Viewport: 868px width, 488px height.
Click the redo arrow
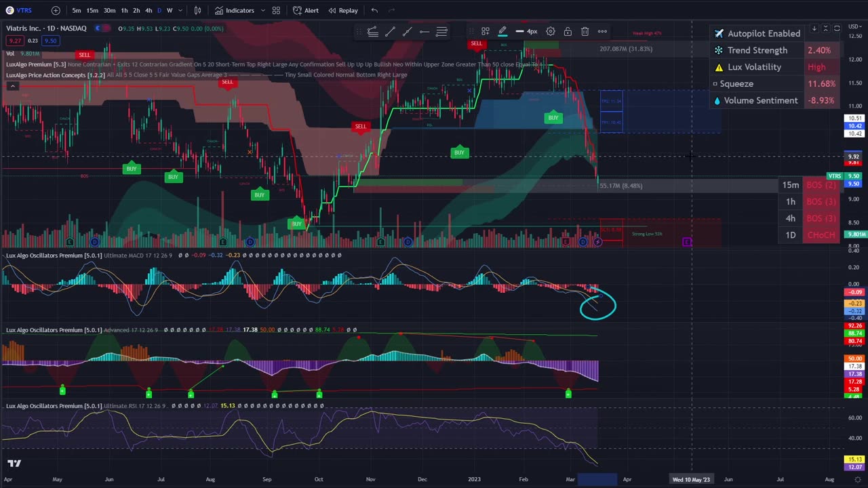[393, 10]
